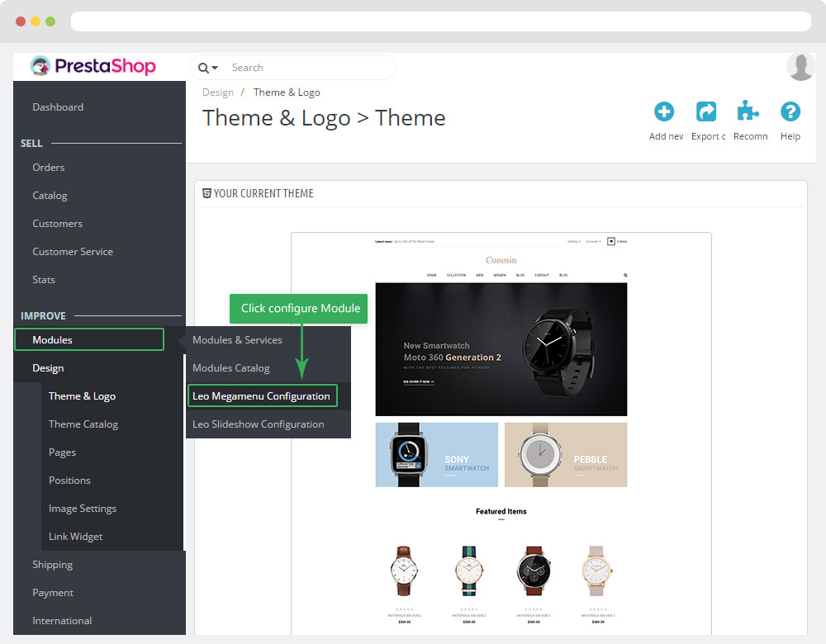Open Theme Catalog submenu item

coord(83,424)
